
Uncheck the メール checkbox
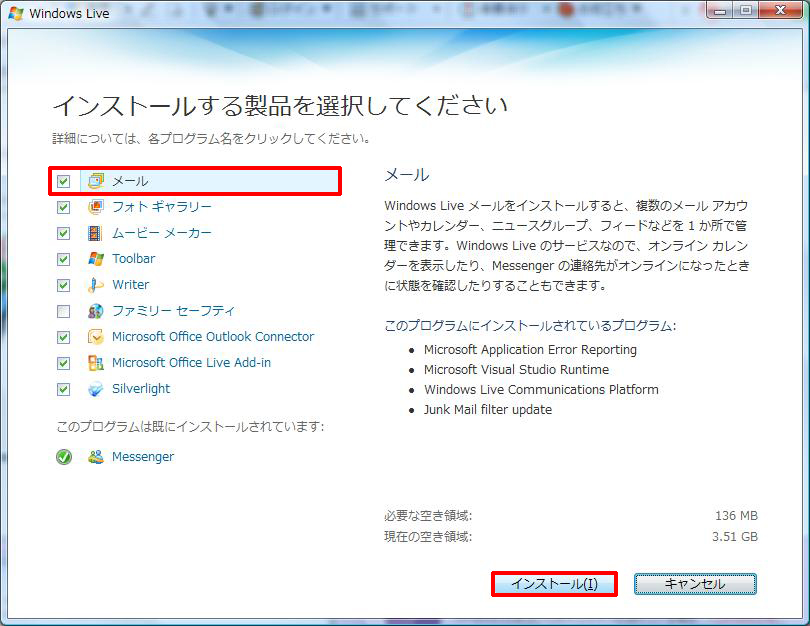point(64,181)
